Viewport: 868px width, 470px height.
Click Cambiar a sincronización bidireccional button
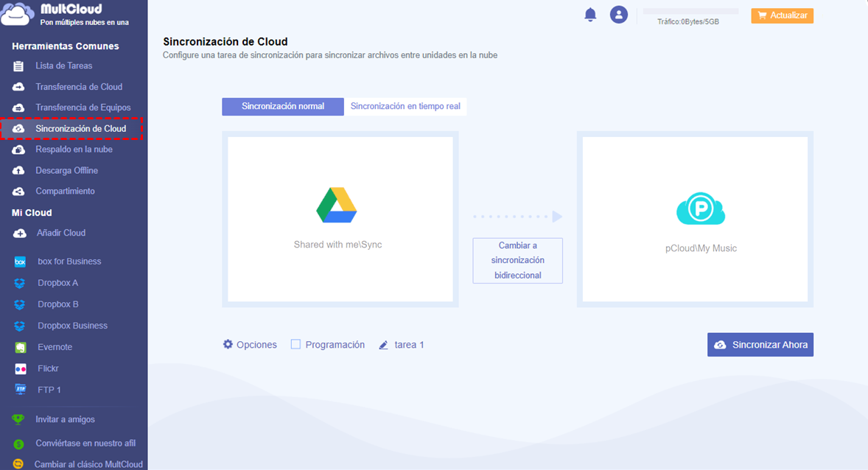click(517, 261)
